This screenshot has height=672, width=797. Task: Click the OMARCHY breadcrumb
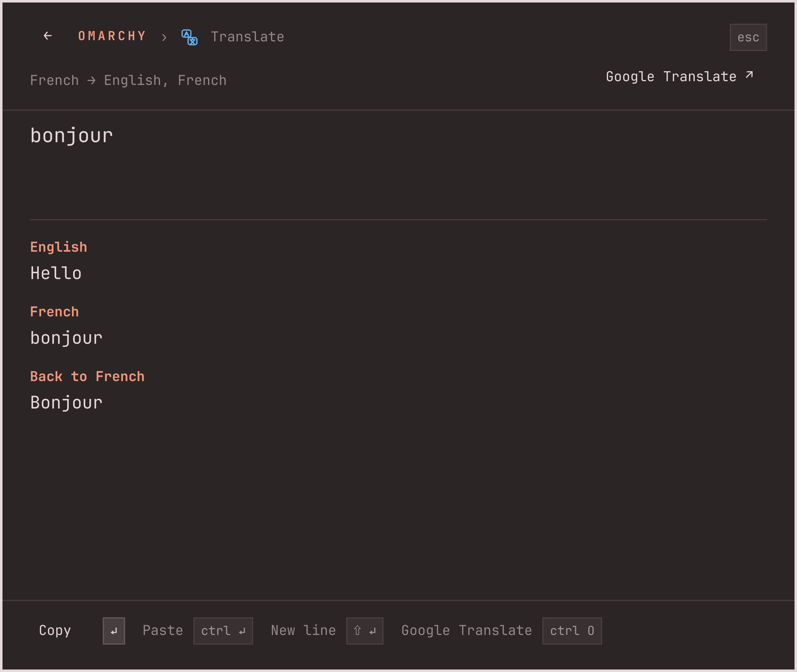click(112, 36)
